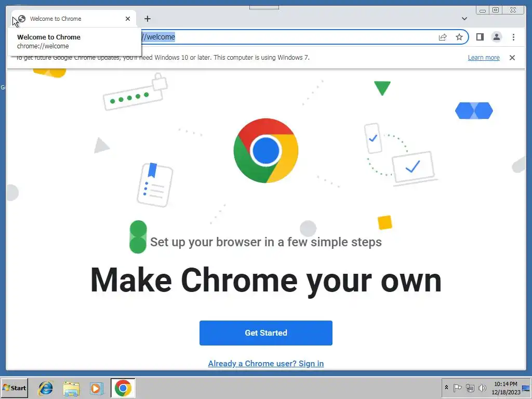Click the network tray icon
Image resolution: width=532 pixels, height=399 pixels.
pyautogui.click(x=470, y=388)
